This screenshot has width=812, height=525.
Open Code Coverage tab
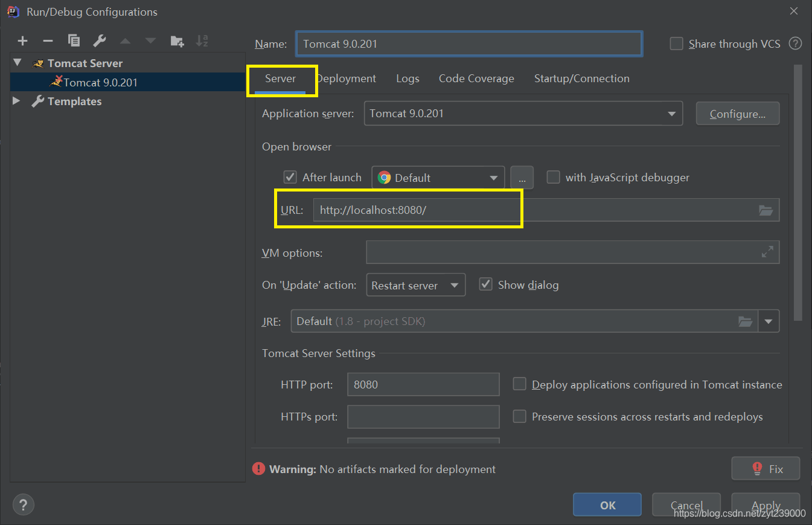pos(476,79)
